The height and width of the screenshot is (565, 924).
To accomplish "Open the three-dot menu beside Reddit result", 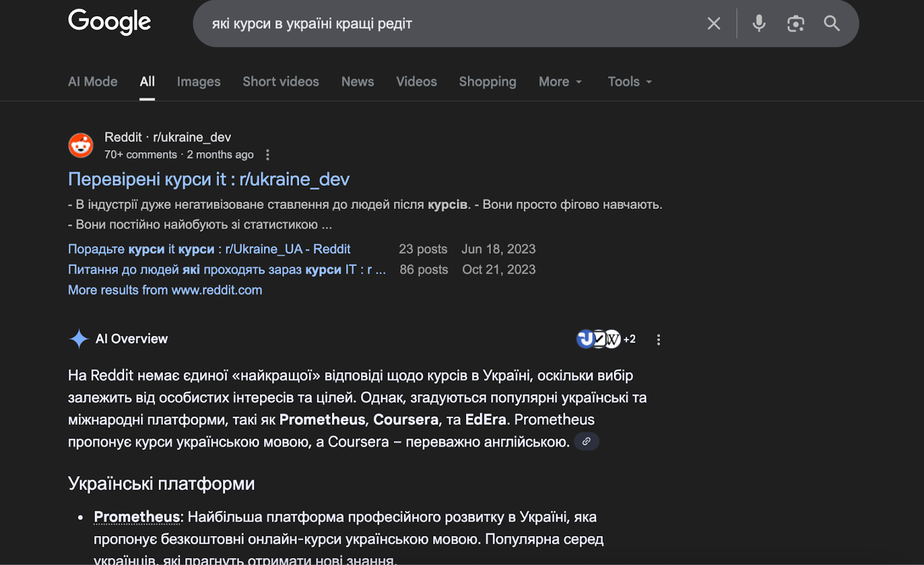I will 267,155.
